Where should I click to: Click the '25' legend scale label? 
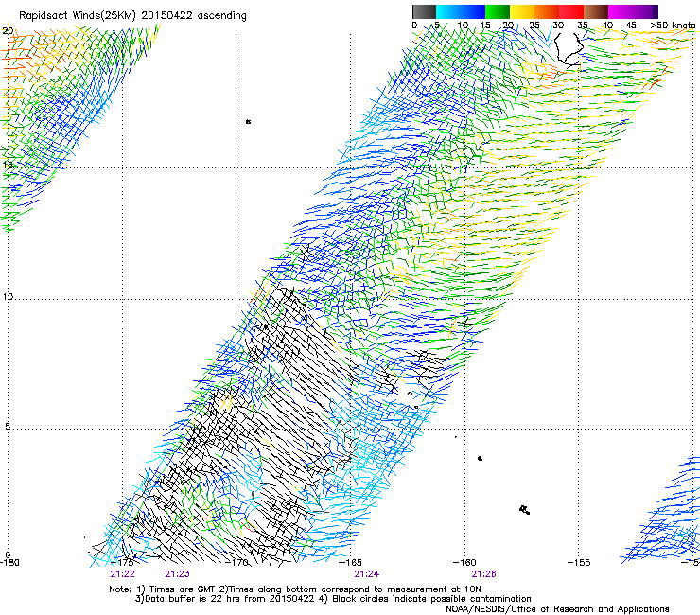pos(534,26)
